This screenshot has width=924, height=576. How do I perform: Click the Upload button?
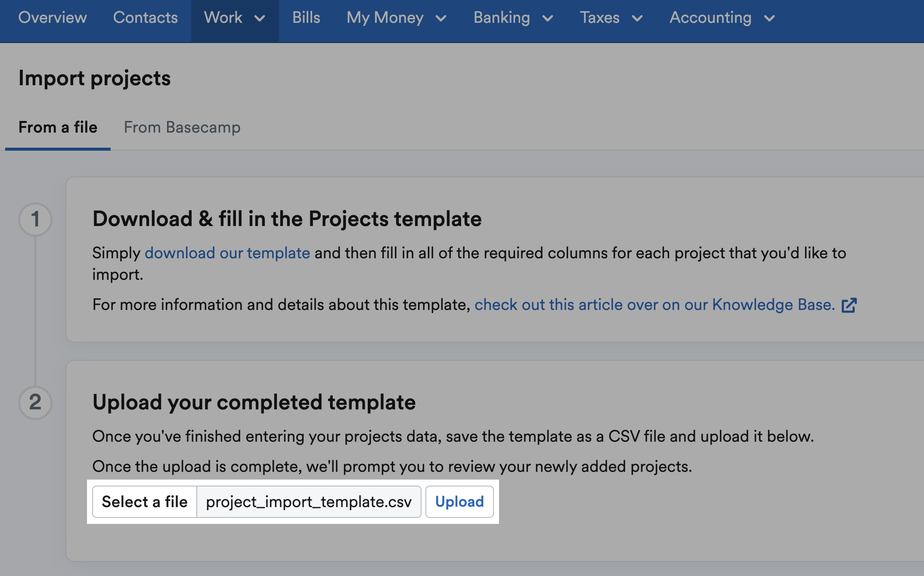[x=459, y=502]
